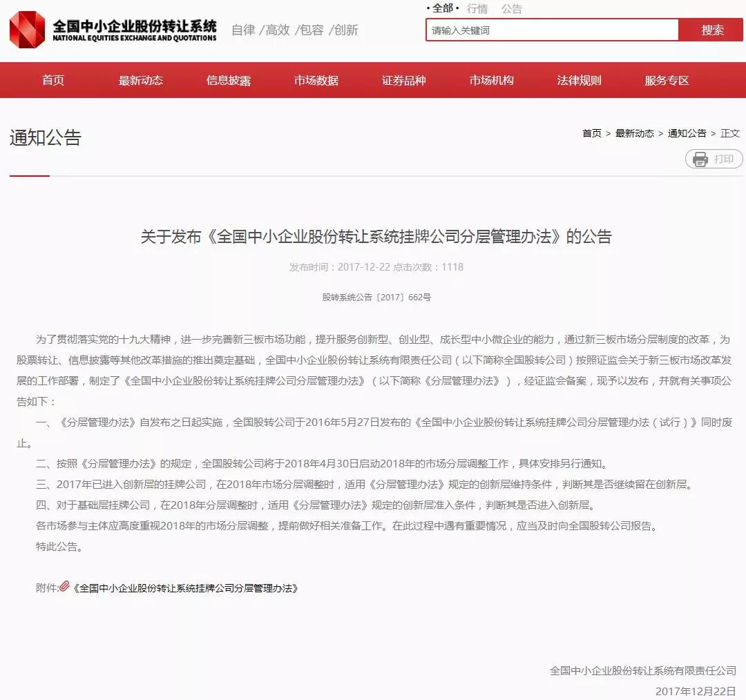The height and width of the screenshot is (700, 746).
Task: Click 正文 in the breadcrumb trail
Action: pos(730,133)
